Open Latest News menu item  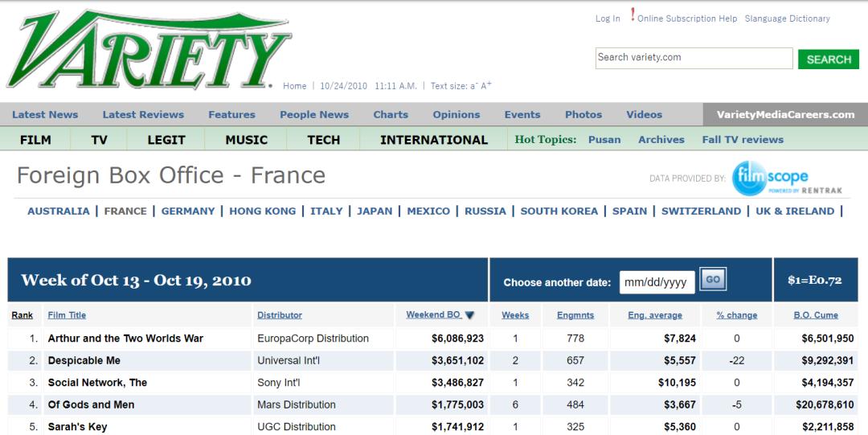(x=45, y=115)
